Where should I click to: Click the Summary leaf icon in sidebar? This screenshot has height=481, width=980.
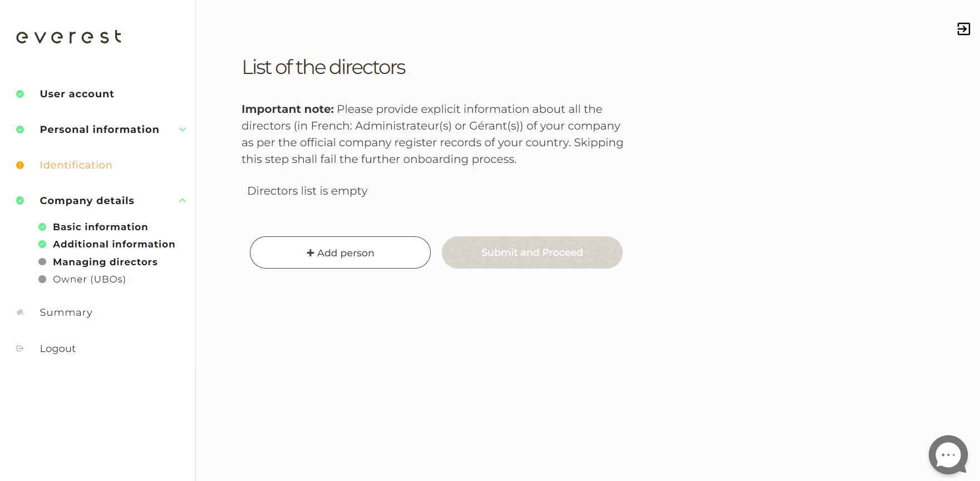(20, 312)
